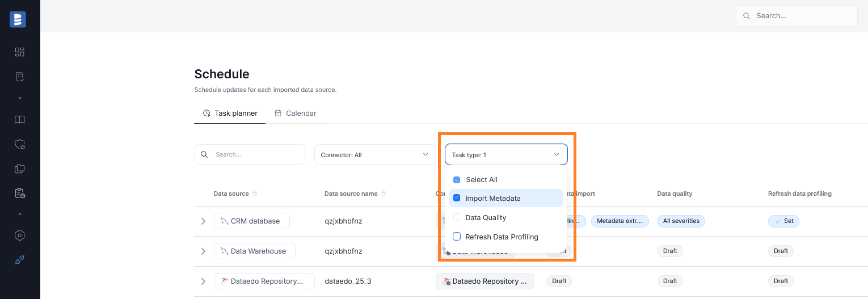
Task: Switch to the Task planner tab
Action: point(230,113)
